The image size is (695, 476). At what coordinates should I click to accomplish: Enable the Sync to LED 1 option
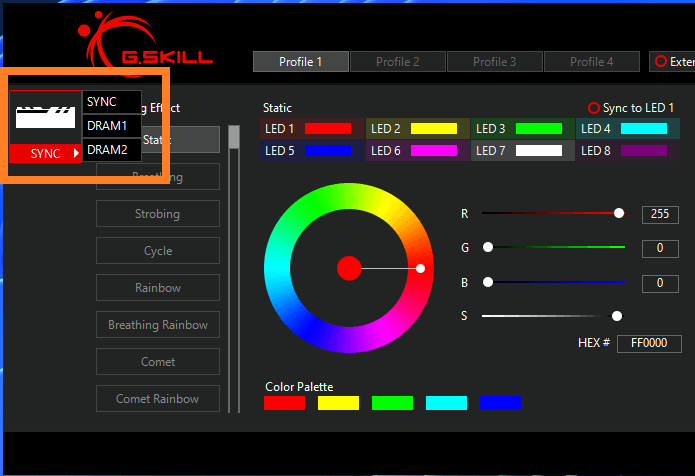(x=594, y=108)
